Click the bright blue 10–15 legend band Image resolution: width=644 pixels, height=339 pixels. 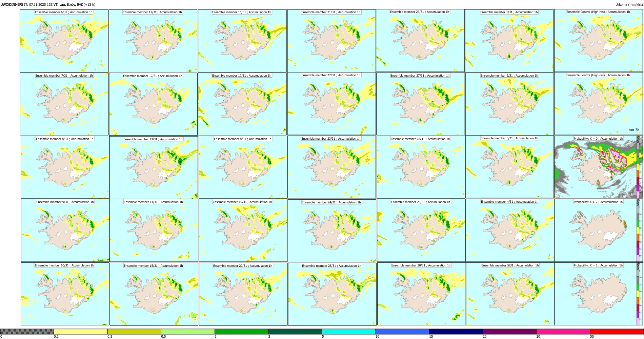pyautogui.click(x=402, y=332)
